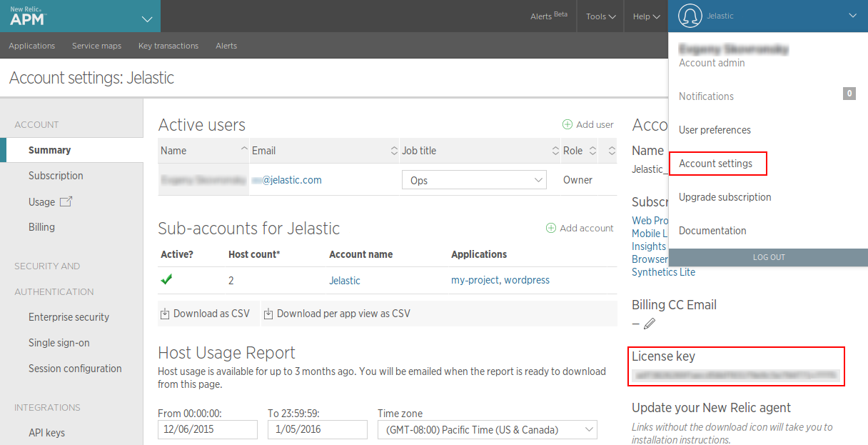Open the Ops job title dropdown
868x445 pixels.
coord(474,180)
